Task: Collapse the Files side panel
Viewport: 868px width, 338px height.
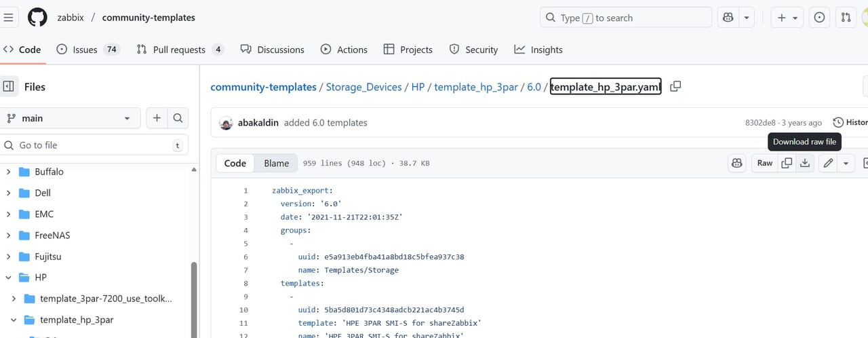Action: click(x=9, y=87)
